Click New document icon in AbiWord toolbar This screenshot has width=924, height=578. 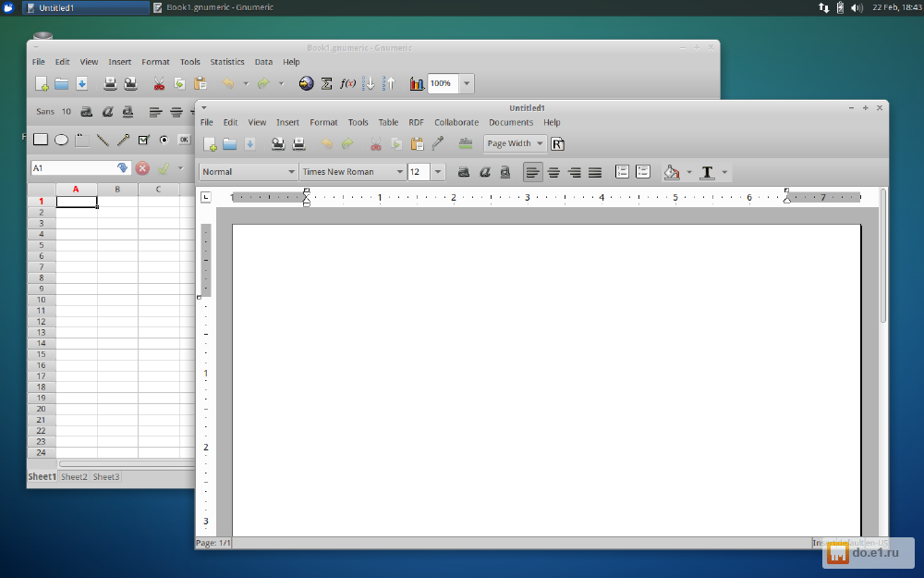(210, 143)
